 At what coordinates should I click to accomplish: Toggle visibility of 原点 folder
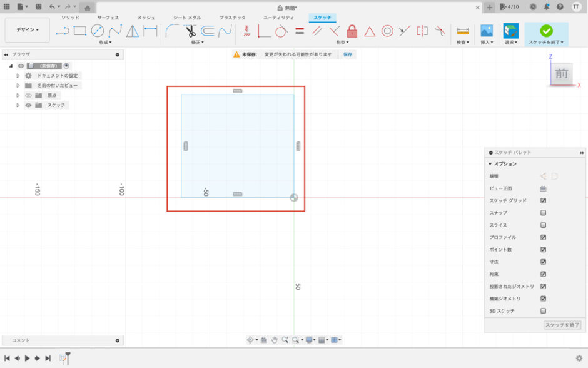click(28, 95)
